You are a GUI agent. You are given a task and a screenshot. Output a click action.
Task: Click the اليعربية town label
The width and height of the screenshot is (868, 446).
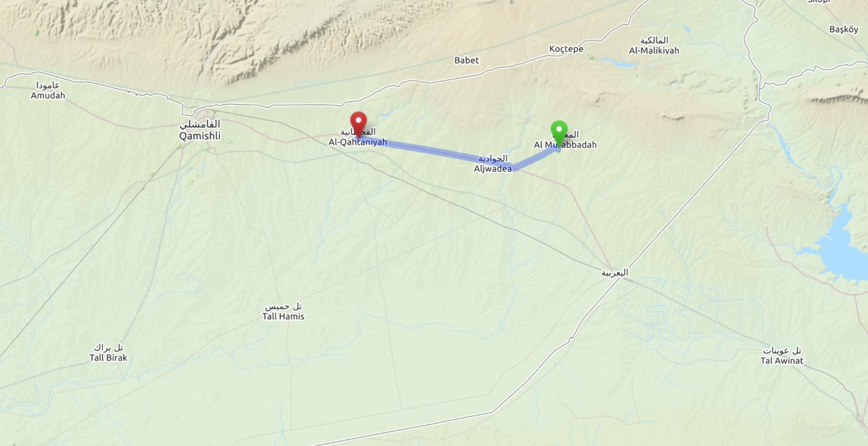point(614,272)
